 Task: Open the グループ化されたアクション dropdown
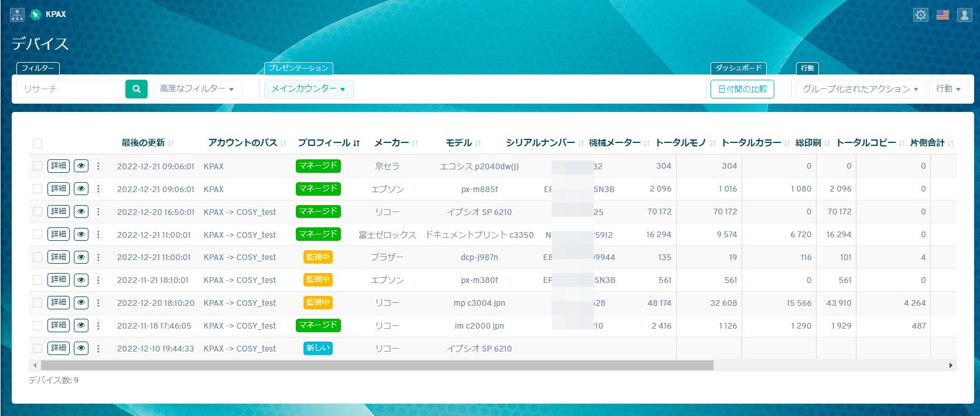point(861,89)
